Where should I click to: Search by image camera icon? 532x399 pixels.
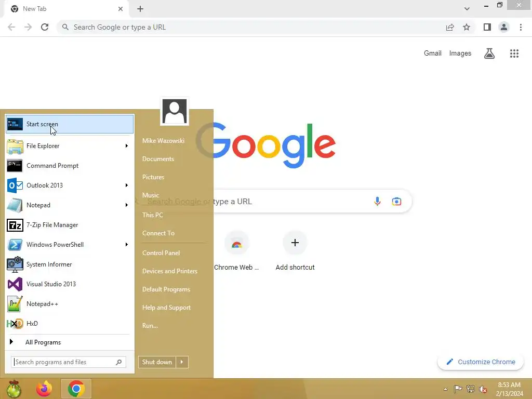tap(396, 201)
